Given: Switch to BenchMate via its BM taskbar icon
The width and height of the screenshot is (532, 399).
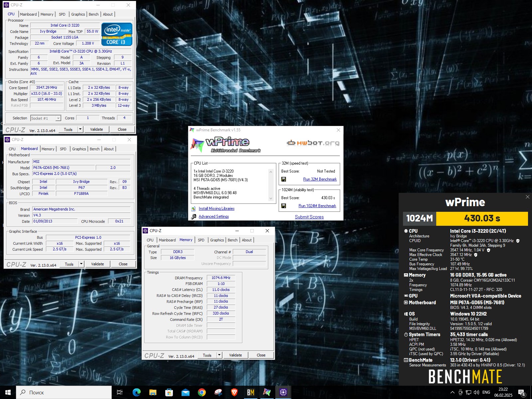Looking at the screenshot, I should coord(250,392).
